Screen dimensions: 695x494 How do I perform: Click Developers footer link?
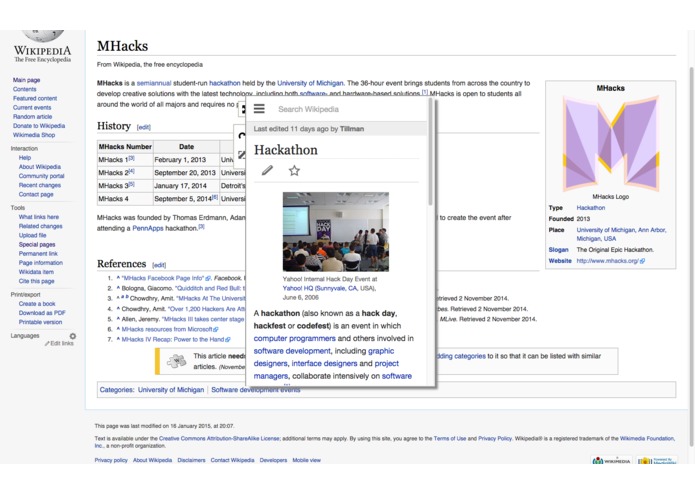pos(273,460)
